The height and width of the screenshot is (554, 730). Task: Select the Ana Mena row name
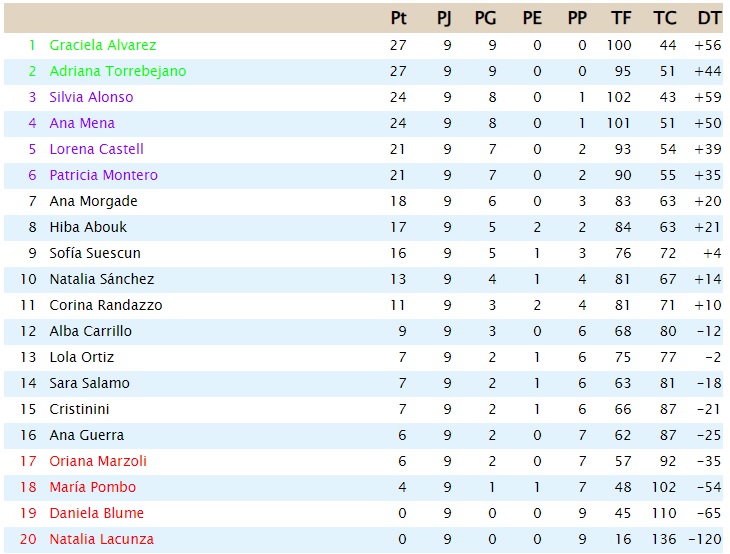pyautogui.click(x=82, y=123)
